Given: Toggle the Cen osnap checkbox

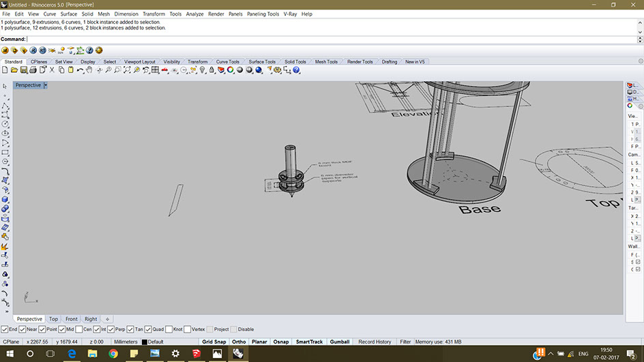Looking at the screenshot, I should [x=79, y=329].
